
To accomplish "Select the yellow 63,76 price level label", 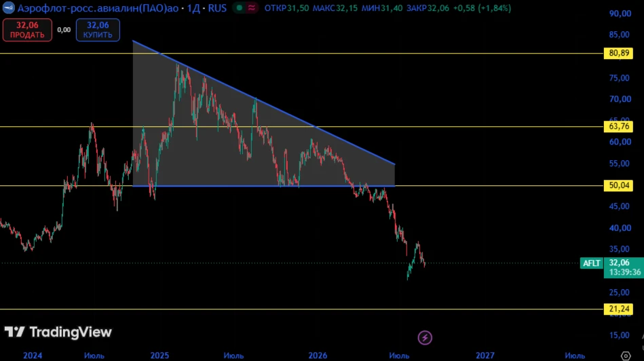I will point(618,126).
